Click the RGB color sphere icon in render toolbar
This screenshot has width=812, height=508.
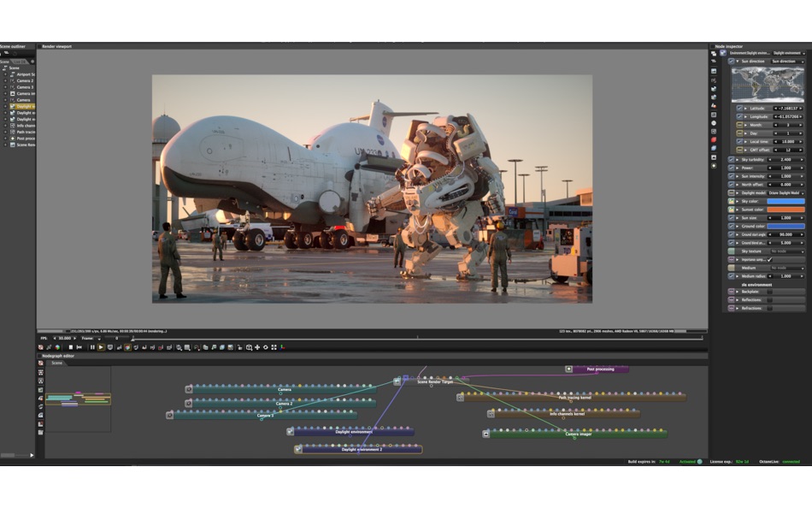pyautogui.click(x=57, y=347)
